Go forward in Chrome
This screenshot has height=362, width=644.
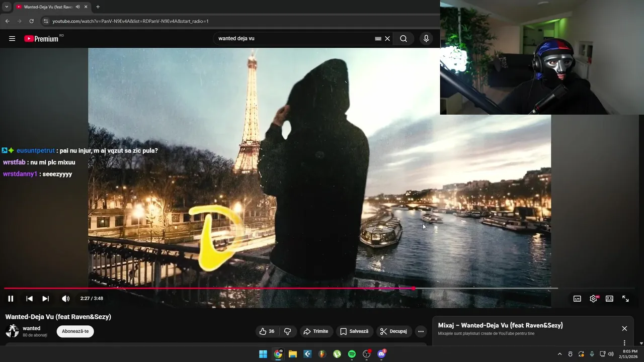tap(20, 21)
